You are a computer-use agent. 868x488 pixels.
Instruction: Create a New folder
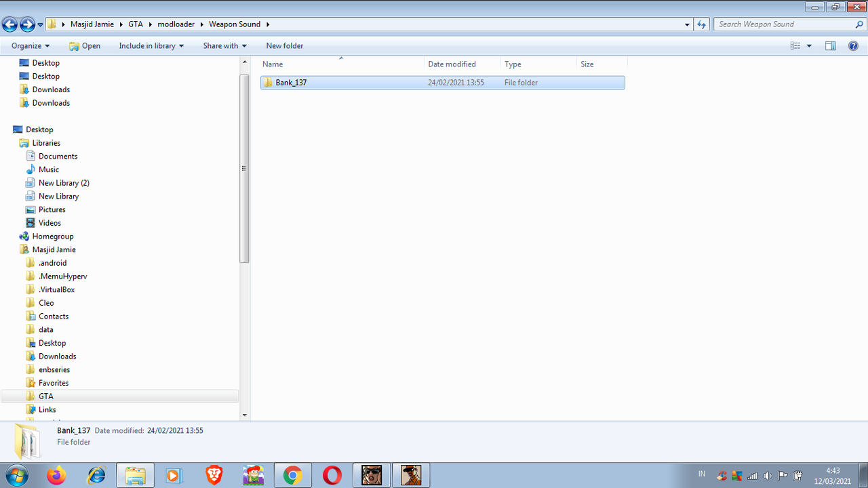[x=285, y=45]
